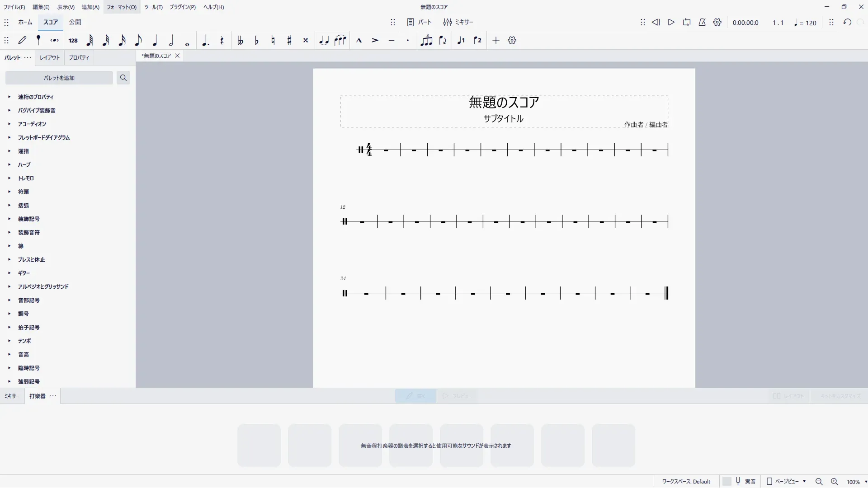Switch to voice 2
Viewport: 868px width, 488px height.
pyautogui.click(x=477, y=40)
